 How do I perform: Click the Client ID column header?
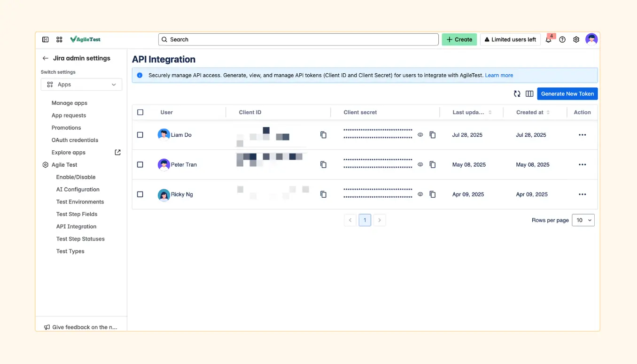(x=250, y=112)
